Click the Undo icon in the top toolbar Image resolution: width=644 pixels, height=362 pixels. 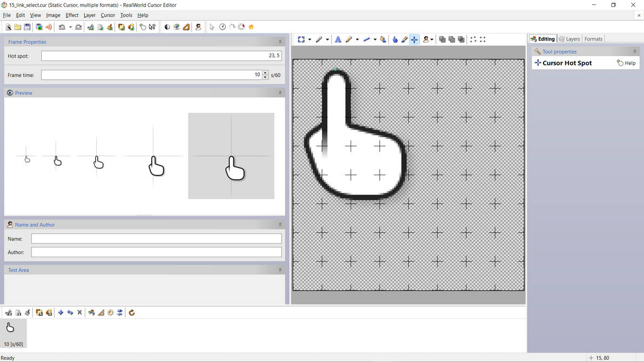tap(61, 26)
